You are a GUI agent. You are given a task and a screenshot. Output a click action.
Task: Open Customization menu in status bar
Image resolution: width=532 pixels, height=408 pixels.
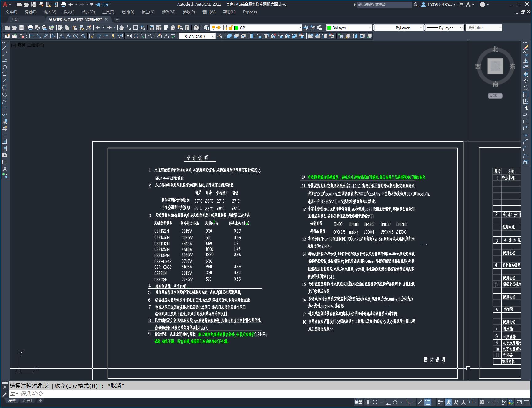click(526, 402)
